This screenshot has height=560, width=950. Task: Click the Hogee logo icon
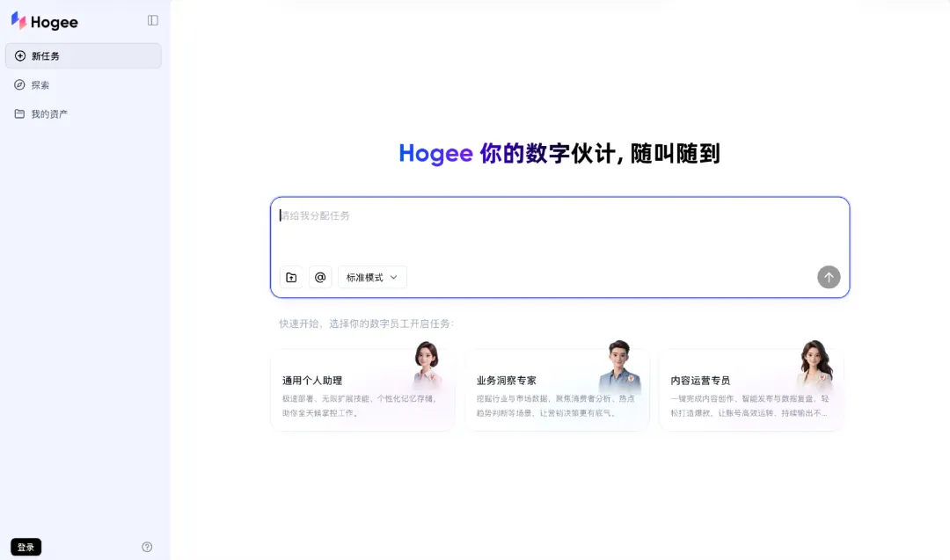(x=17, y=20)
